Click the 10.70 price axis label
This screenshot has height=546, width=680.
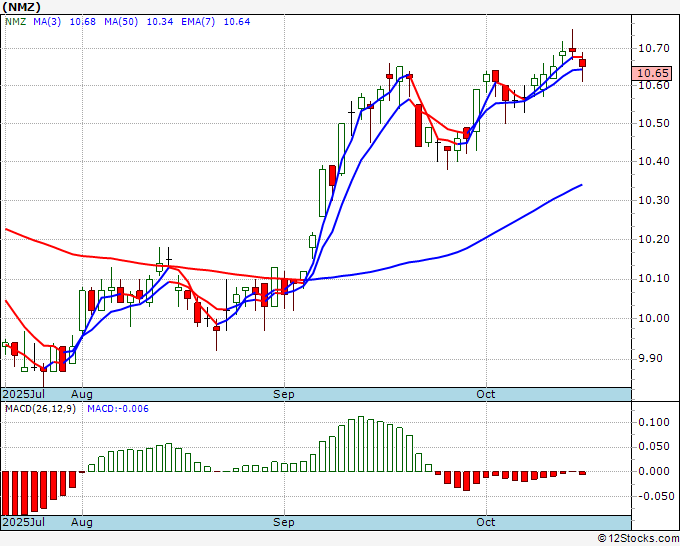654,48
